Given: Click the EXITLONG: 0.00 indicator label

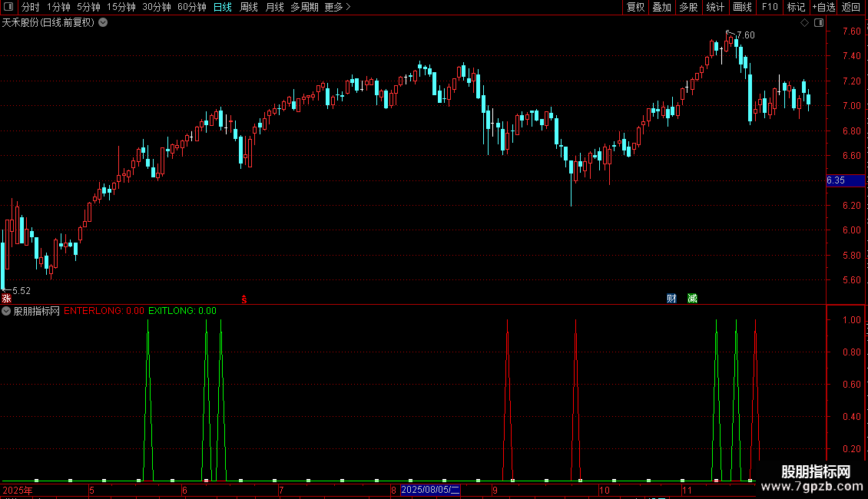Looking at the screenshot, I should pyautogui.click(x=182, y=311).
